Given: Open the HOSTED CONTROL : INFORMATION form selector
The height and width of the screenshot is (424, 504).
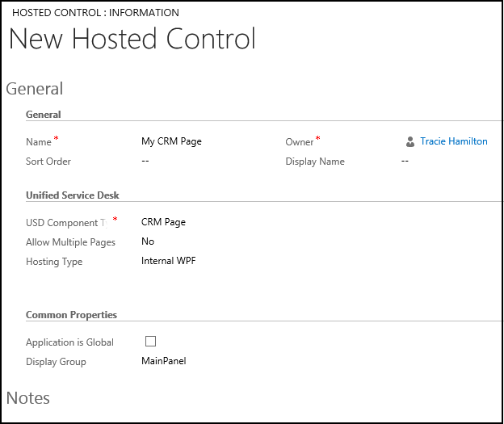Looking at the screenshot, I should pos(95,13).
